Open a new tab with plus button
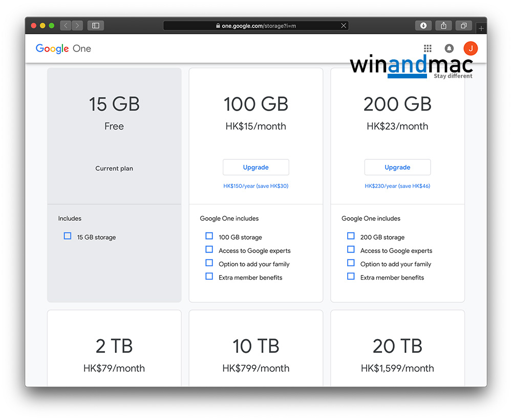The width and height of the screenshot is (512, 420). [481, 28]
